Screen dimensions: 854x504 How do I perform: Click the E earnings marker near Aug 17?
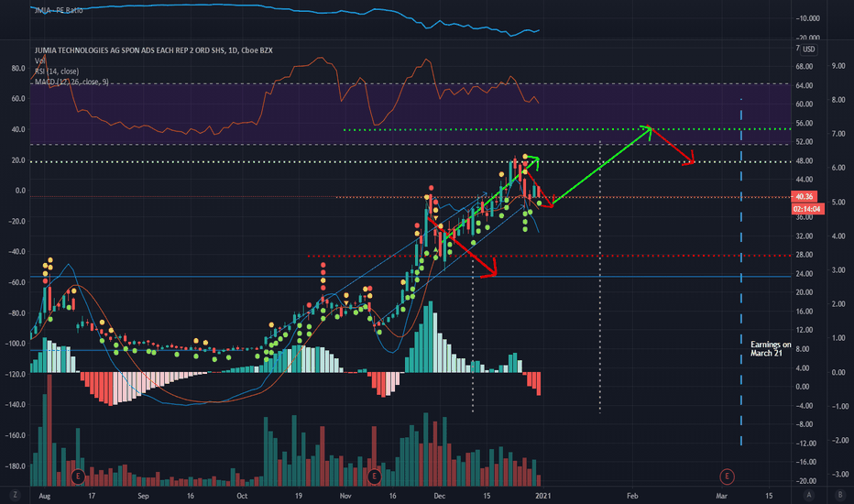(78, 477)
